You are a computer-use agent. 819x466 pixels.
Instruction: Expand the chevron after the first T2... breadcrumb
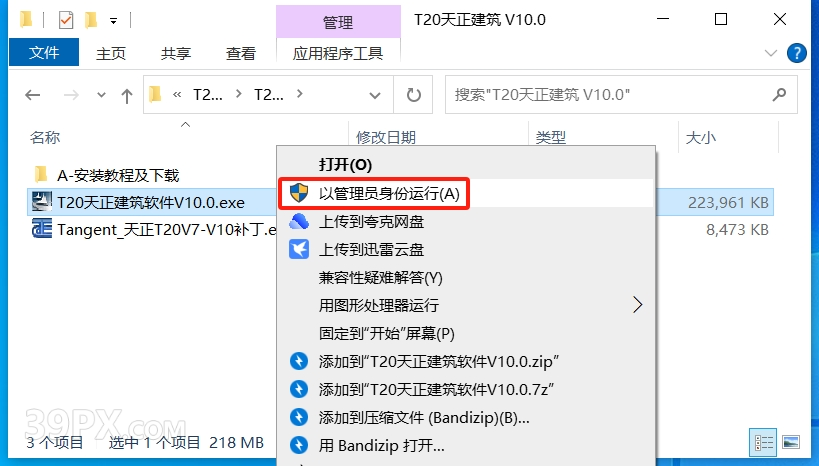point(239,94)
